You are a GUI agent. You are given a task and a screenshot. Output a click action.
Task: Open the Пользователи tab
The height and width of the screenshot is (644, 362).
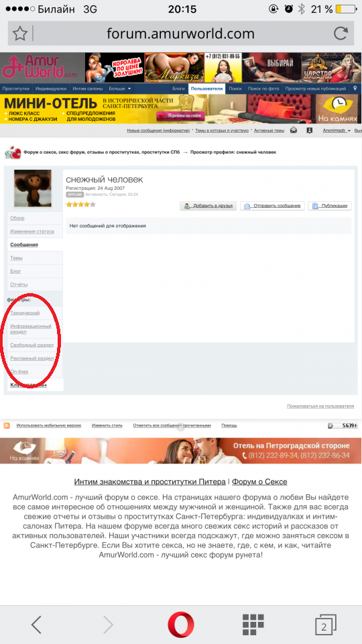tap(207, 89)
